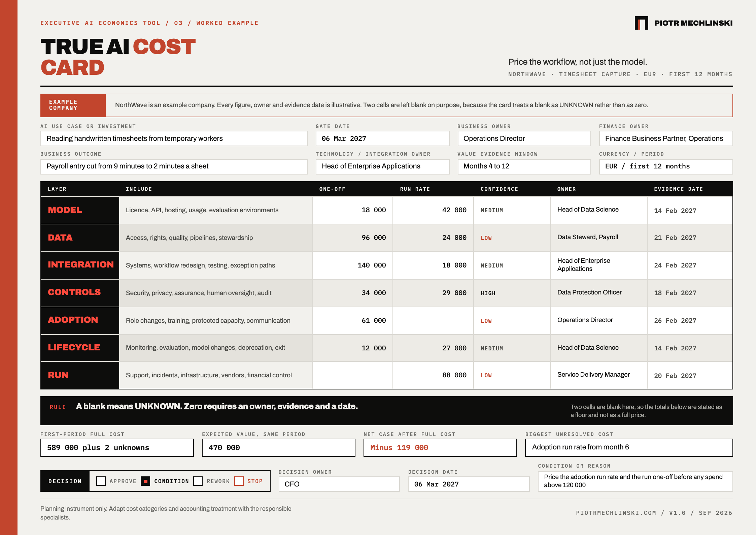The image size is (756, 535).
Task: Select the Stop checkbox
Action: (239, 481)
